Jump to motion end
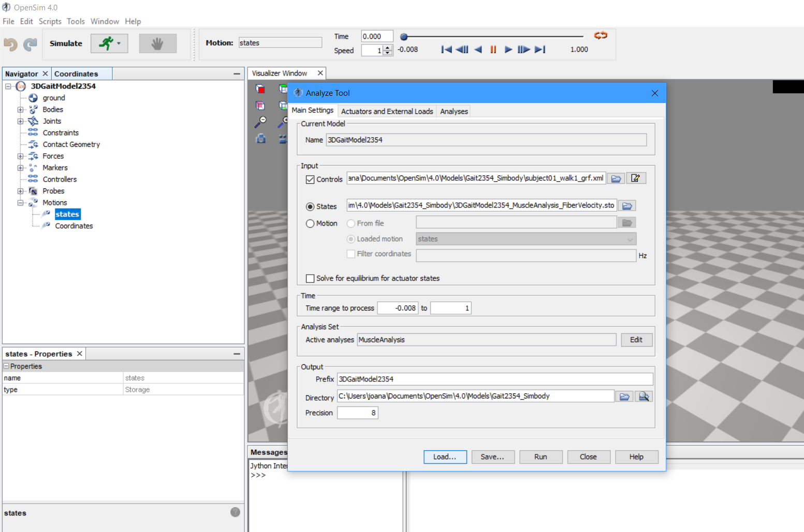804x532 pixels. click(540, 49)
